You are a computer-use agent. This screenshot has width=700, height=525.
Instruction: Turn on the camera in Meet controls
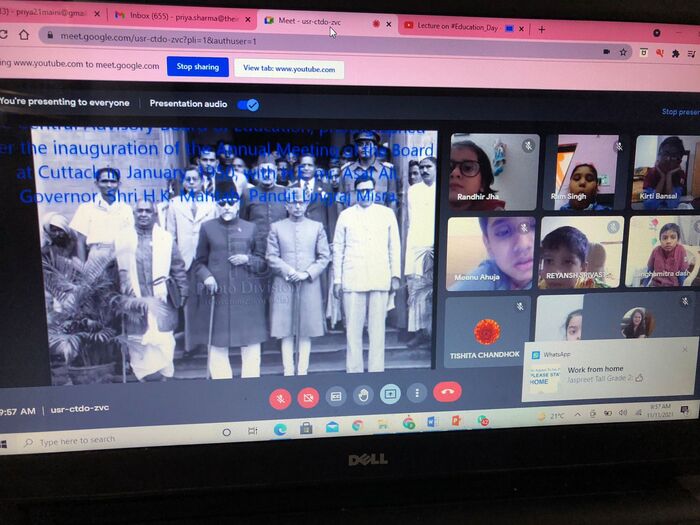(308, 397)
